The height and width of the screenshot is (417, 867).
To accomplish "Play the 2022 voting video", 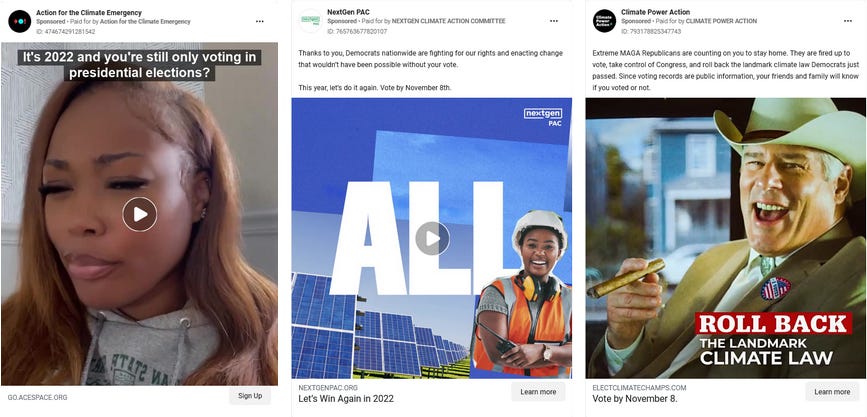I will [139, 214].
